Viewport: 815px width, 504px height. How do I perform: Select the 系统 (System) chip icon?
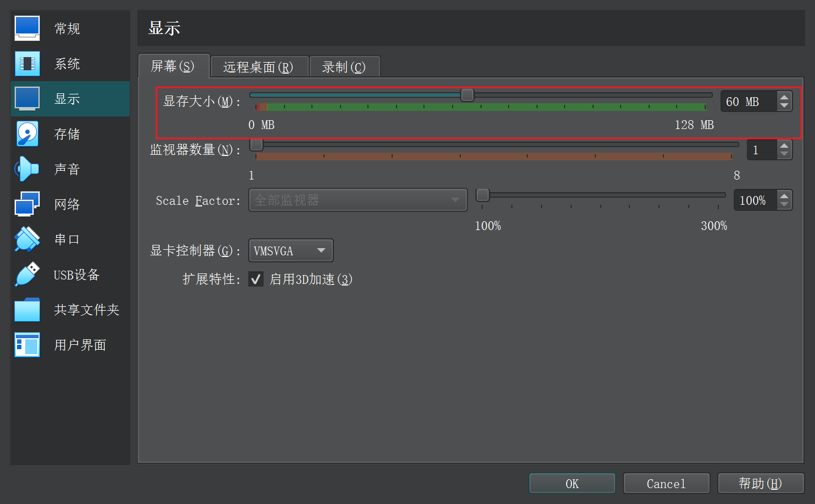[x=27, y=64]
